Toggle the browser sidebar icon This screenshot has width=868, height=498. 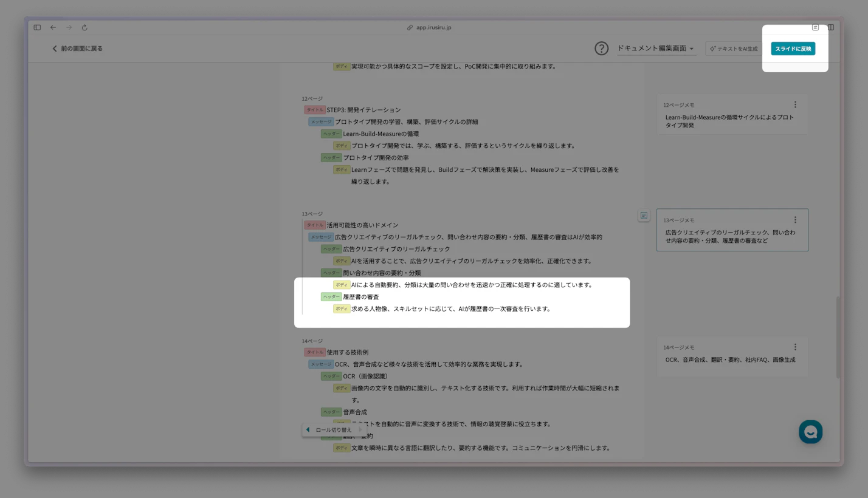(x=37, y=27)
